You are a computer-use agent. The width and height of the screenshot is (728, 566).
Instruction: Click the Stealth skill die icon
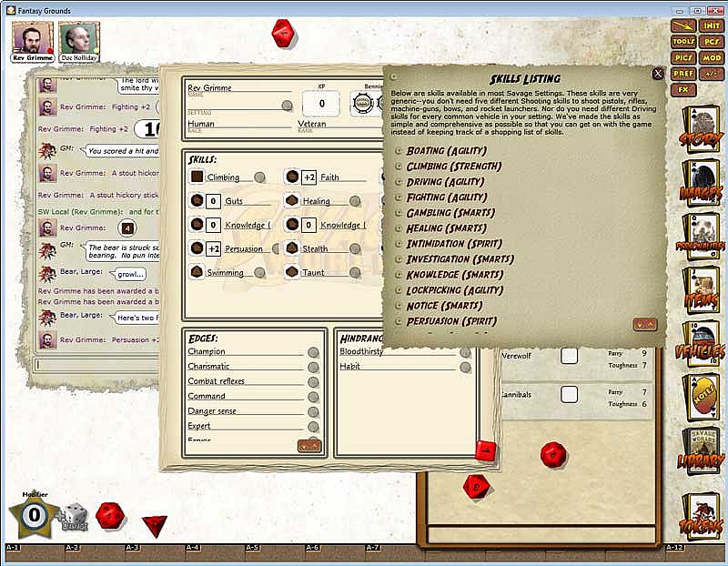[x=292, y=248]
